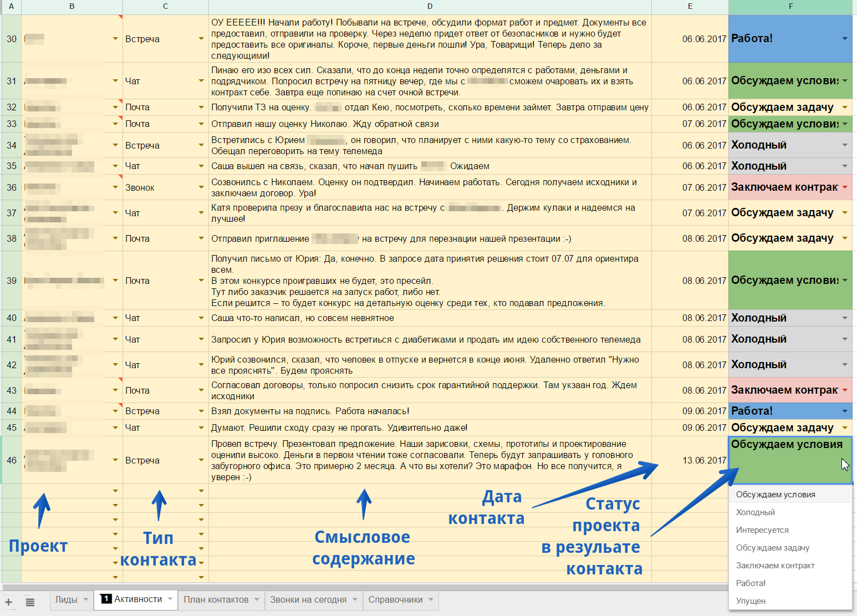The width and height of the screenshot is (857, 616).
Task: Open the contact type dropdown for "Встреча" in row 30
Action: (201, 39)
